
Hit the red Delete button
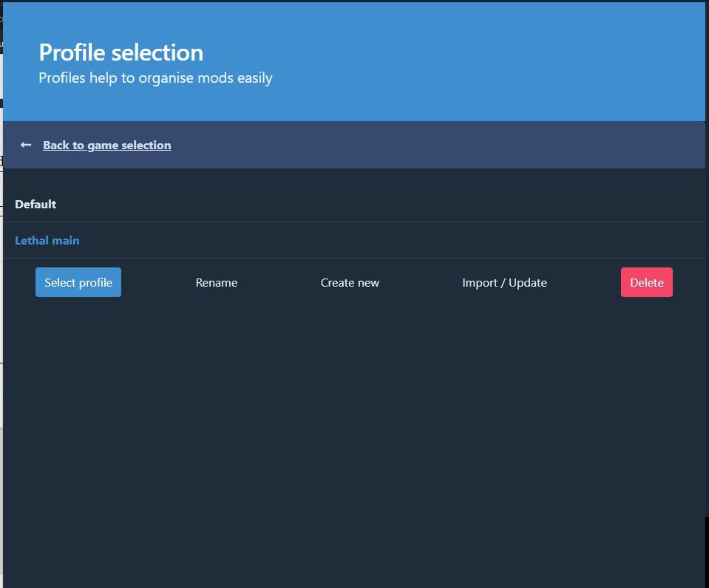646,283
